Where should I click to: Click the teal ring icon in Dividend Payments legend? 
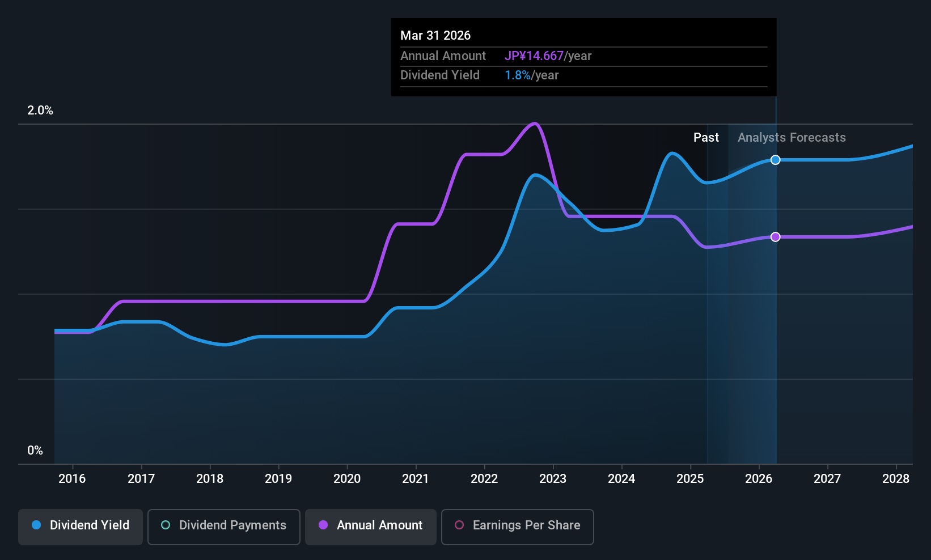tap(166, 525)
